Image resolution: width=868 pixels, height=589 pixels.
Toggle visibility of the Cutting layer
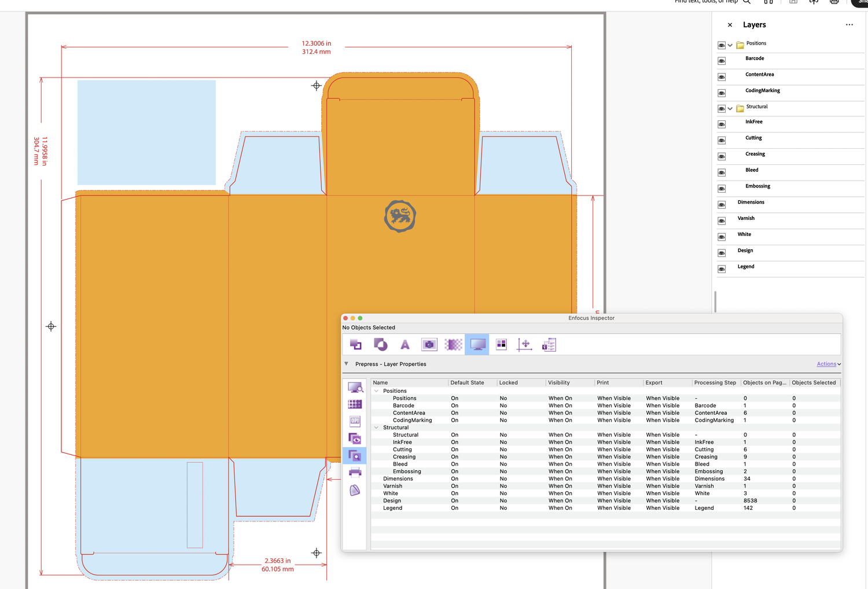(722, 140)
